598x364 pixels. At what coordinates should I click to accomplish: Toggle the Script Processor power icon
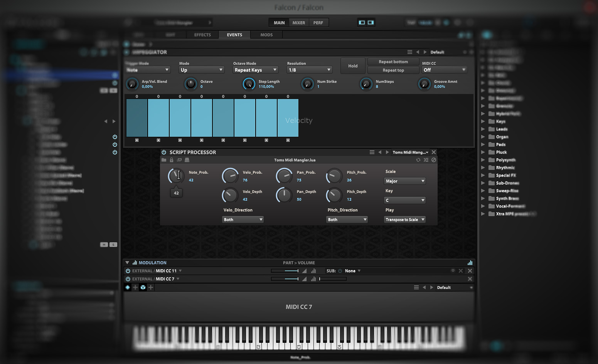coord(163,152)
